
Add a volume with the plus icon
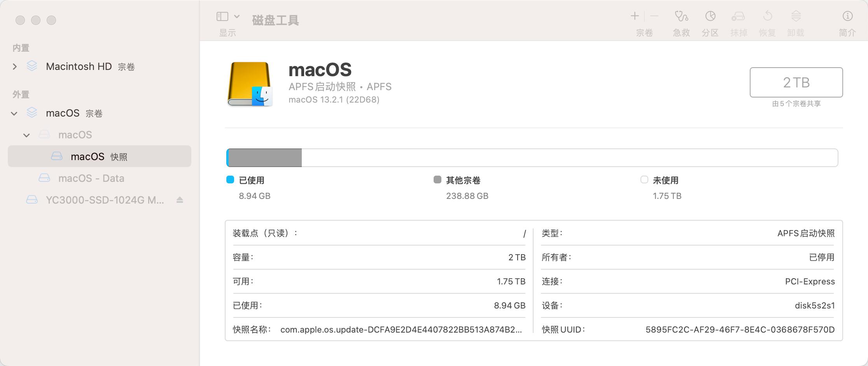[x=634, y=16]
